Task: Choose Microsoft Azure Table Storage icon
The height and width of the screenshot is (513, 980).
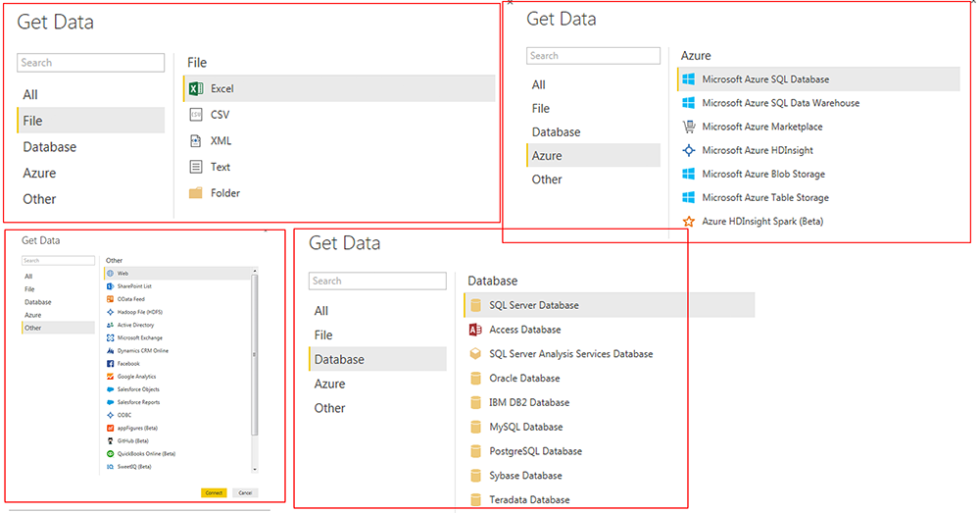Action: pos(689,198)
